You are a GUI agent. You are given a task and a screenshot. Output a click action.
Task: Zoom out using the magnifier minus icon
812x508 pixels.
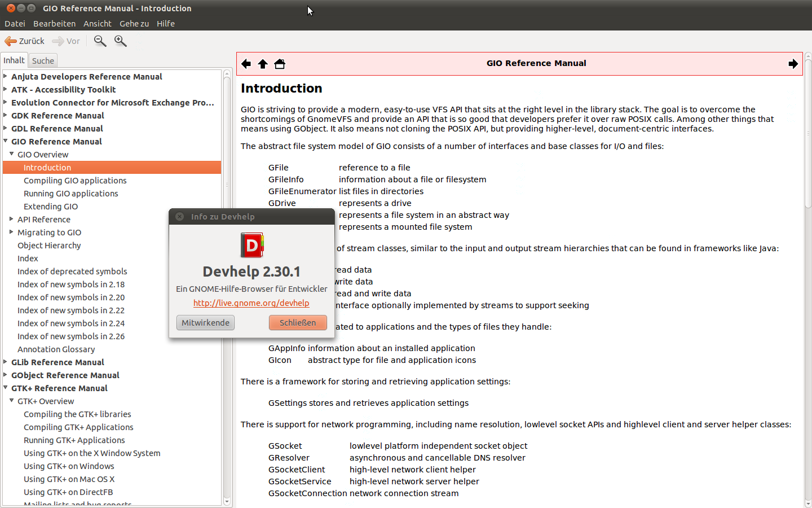tap(100, 41)
